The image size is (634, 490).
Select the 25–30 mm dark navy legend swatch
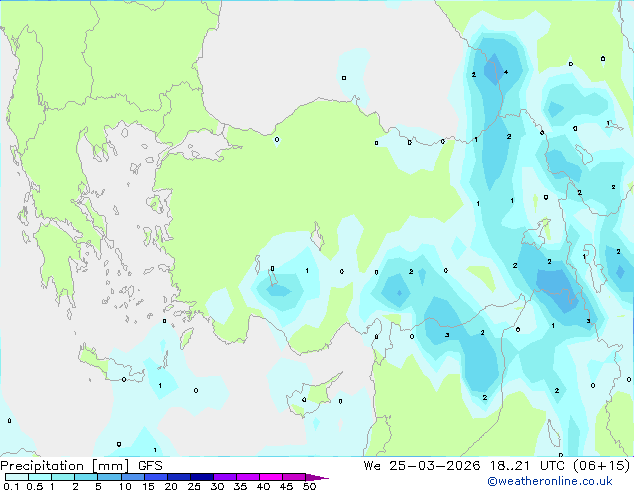(x=201, y=477)
